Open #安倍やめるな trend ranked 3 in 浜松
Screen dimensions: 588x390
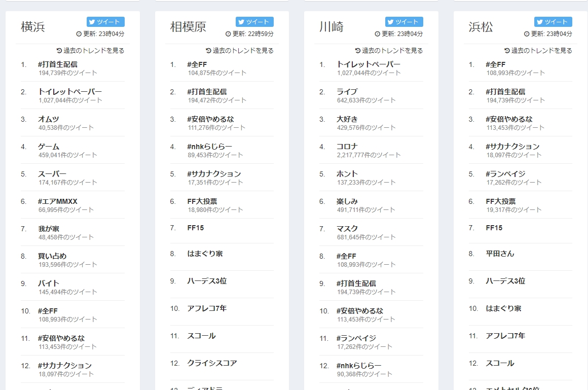509,119
